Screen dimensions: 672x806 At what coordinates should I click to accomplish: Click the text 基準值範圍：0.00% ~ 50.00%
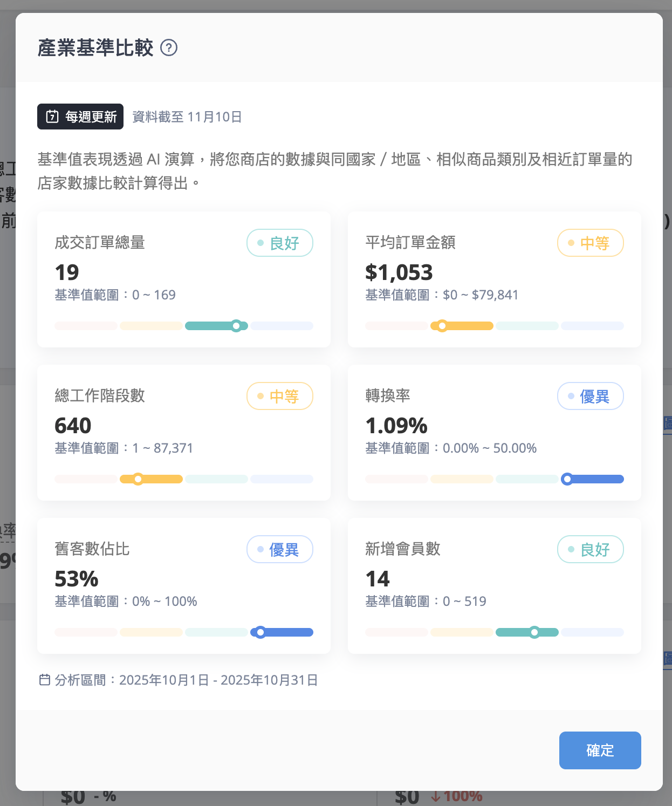click(451, 448)
